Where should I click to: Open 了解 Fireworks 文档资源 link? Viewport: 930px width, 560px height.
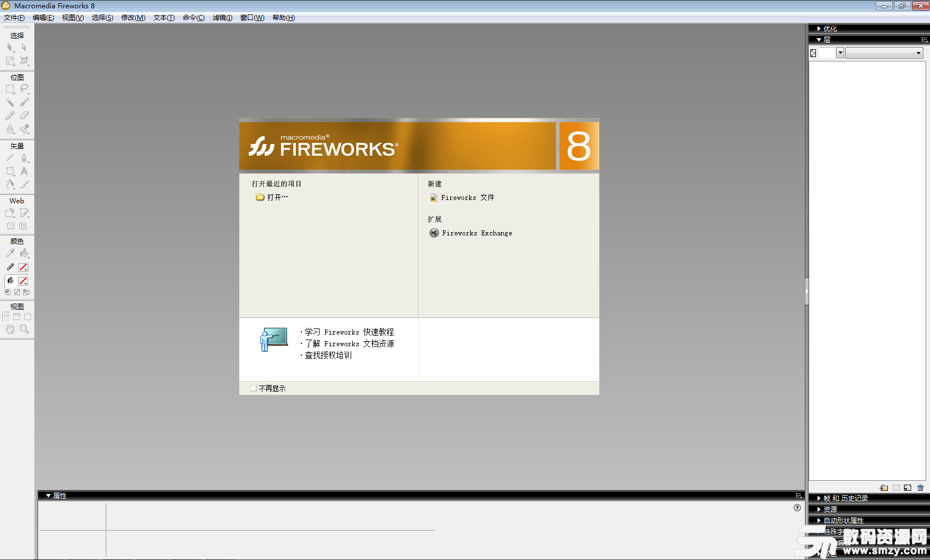[349, 343]
